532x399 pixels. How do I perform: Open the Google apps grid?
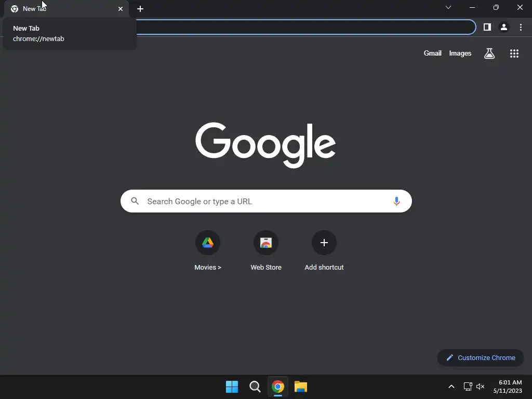click(x=514, y=54)
